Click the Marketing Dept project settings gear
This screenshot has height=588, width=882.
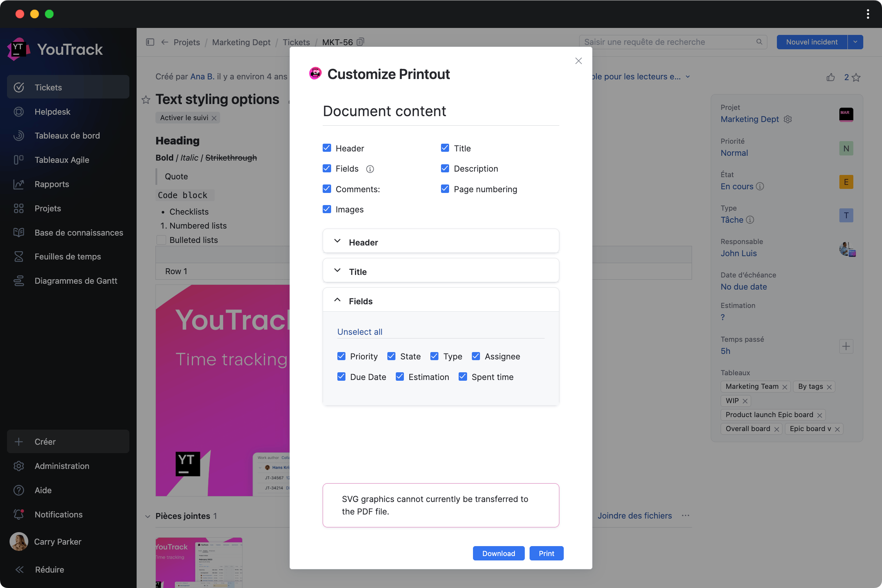(x=788, y=119)
